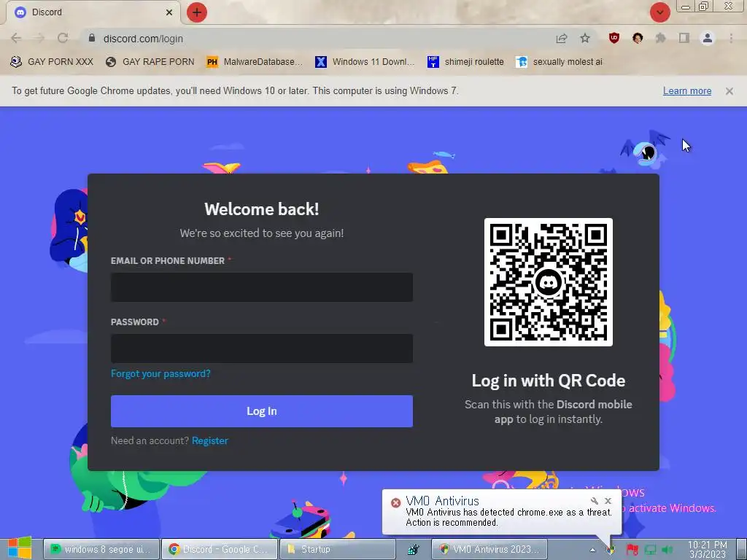Open the volume speaker tray icon
The width and height of the screenshot is (747, 560).
pyautogui.click(x=667, y=550)
